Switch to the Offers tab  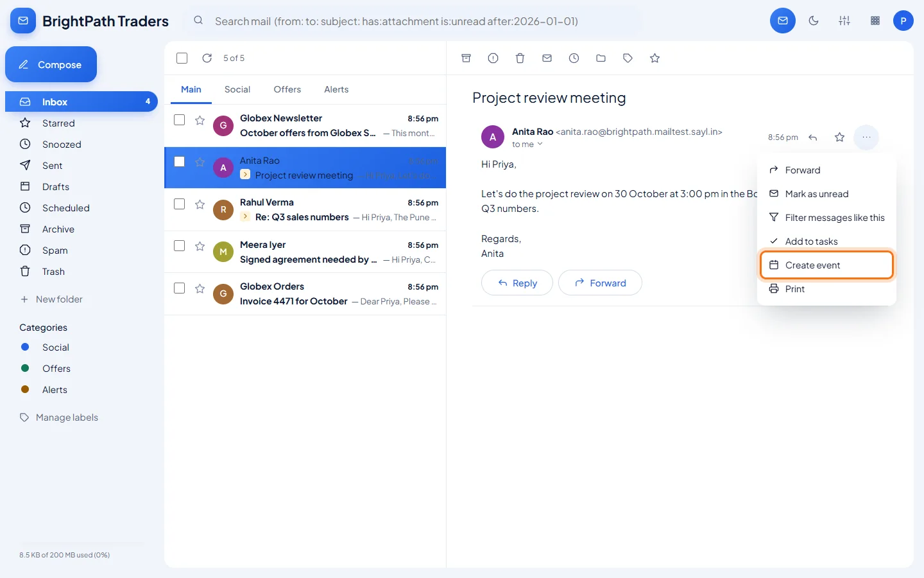(287, 90)
